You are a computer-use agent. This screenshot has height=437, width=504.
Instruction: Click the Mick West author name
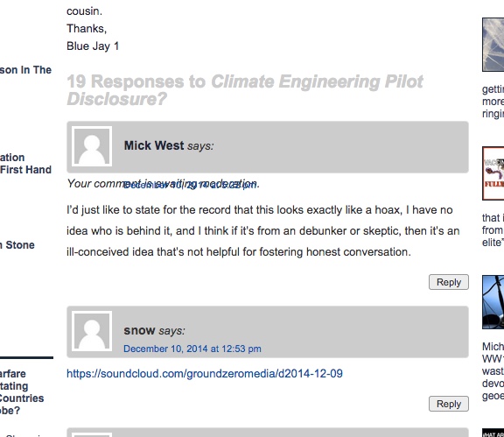(154, 145)
